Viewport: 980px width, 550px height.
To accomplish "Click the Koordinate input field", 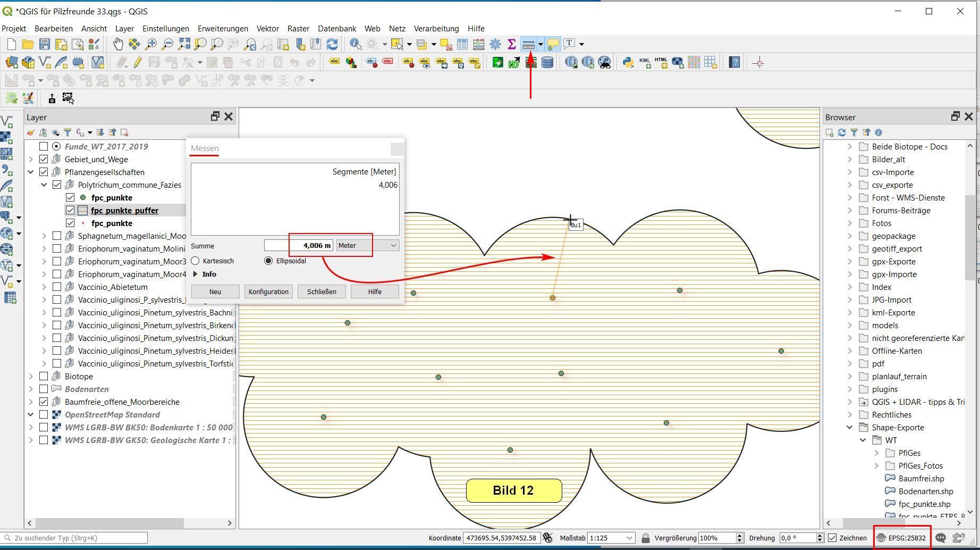I will [x=501, y=538].
